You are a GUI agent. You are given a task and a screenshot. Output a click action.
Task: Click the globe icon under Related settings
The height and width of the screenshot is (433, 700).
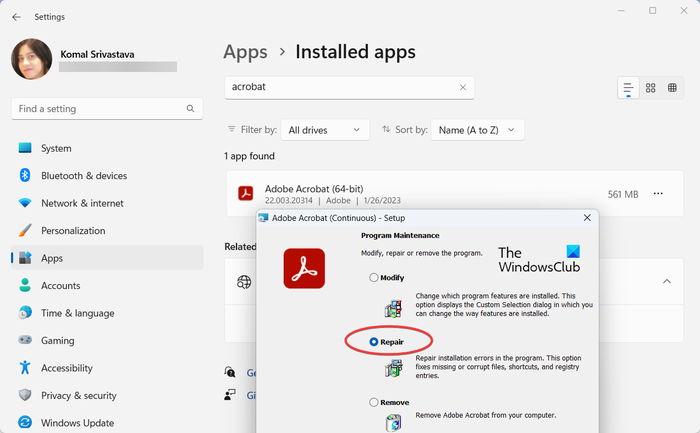(x=244, y=282)
